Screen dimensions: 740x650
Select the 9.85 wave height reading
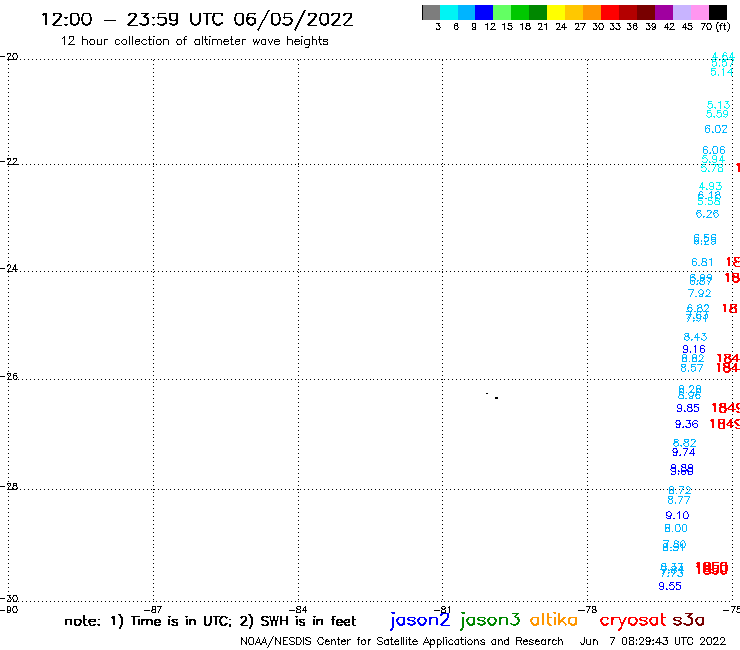coord(688,408)
